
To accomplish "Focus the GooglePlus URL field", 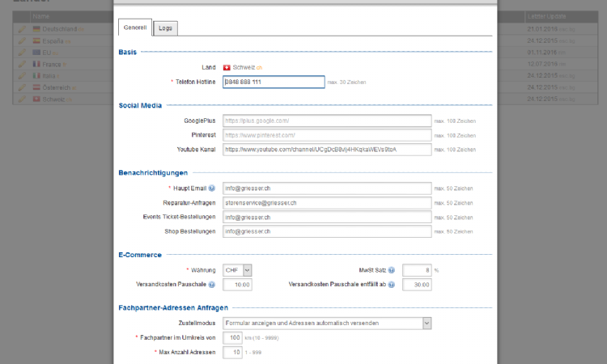I will pos(326,121).
